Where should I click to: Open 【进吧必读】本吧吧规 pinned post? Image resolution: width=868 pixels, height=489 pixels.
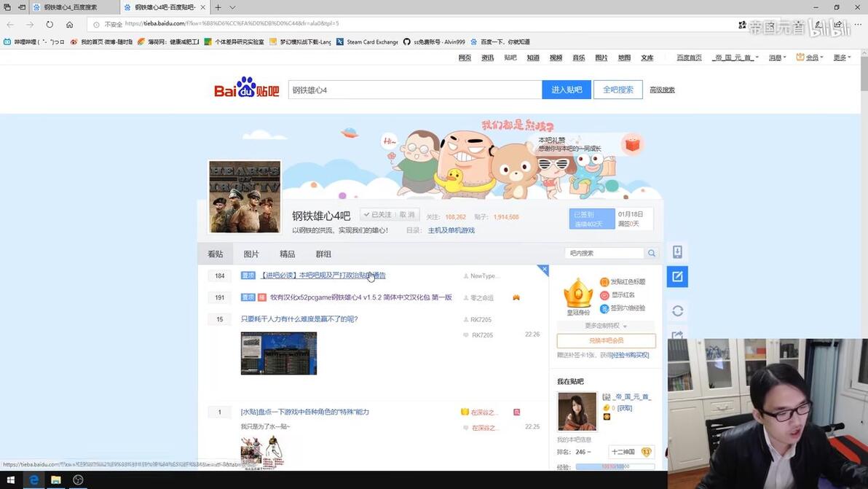pyautogui.click(x=323, y=275)
